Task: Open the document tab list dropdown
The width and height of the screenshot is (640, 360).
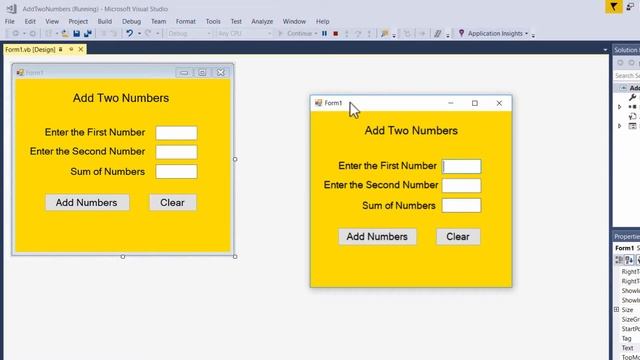Action: (x=605, y=50)
